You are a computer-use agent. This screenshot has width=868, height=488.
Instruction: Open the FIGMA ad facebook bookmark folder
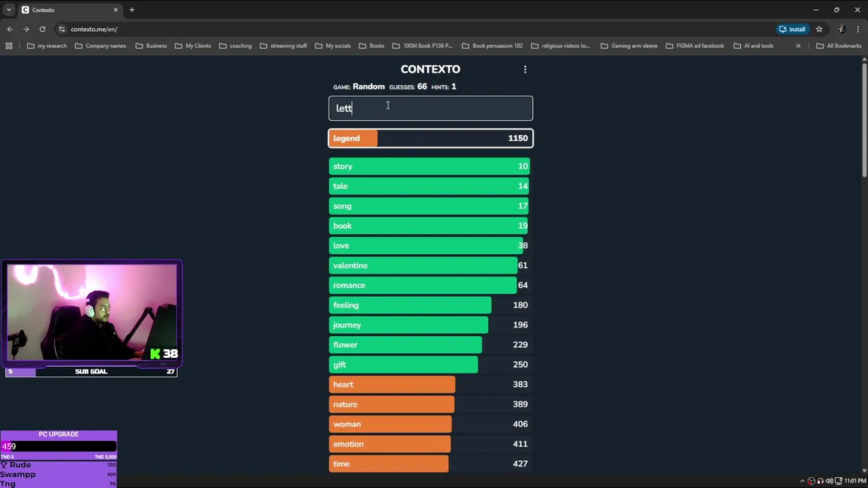pyautogui.click(x=695, y=46)
